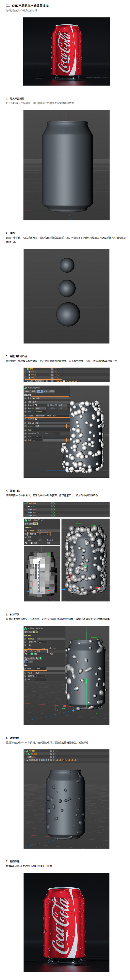Collapse the 体积网格 tree node in step 6
This screenshot has height=980, width=130.
click(24, 751)
